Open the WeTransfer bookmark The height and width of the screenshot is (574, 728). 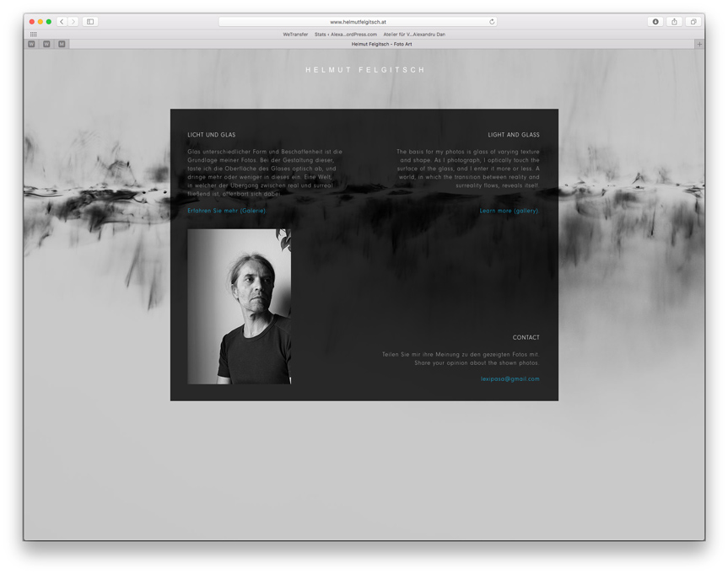coord(295,35)
